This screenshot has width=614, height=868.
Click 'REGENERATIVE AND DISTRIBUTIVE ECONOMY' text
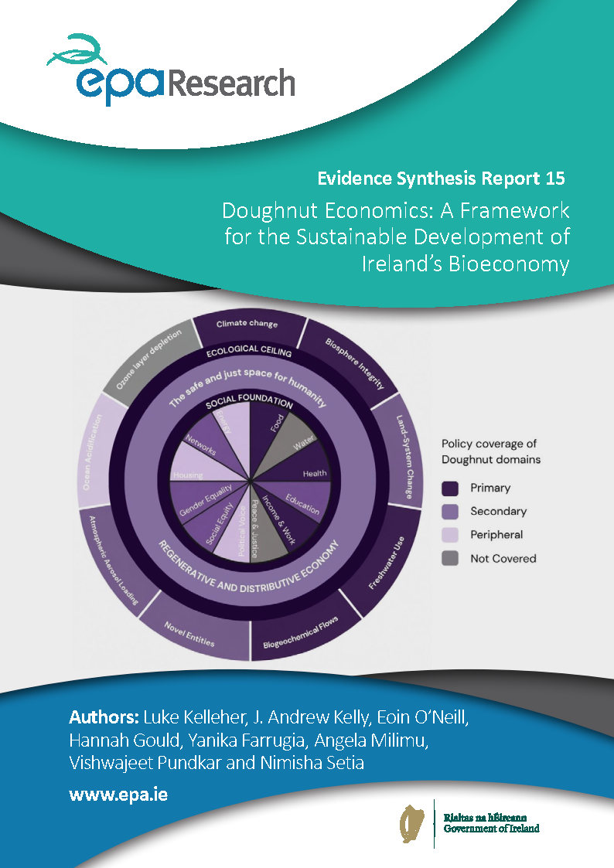(248, 568)
